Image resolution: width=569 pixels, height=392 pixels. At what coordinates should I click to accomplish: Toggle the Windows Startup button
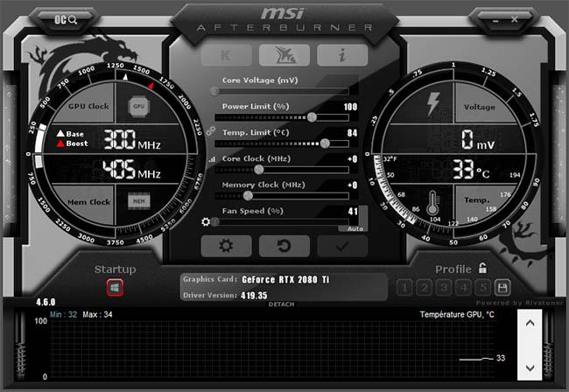pyautogui.click(x=115, y=287)
